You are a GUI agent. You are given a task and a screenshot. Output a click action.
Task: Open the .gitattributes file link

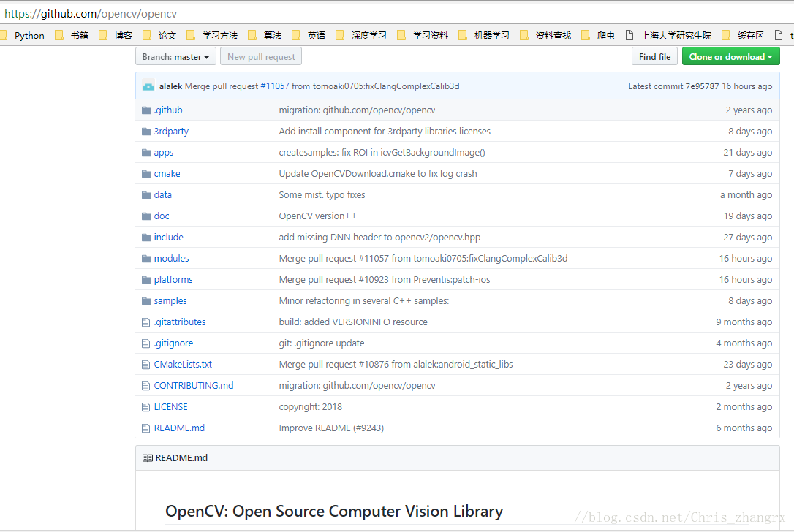[x=180, y=322]
